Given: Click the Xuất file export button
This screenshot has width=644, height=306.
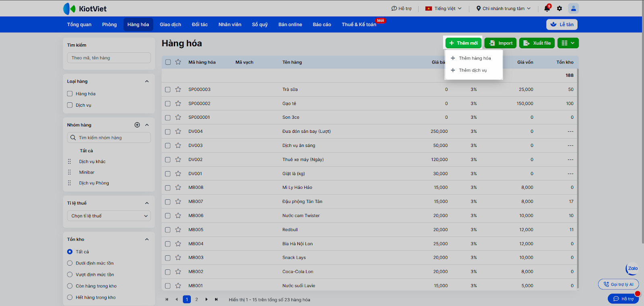Looking at the screenshot, I should (537, 43).
